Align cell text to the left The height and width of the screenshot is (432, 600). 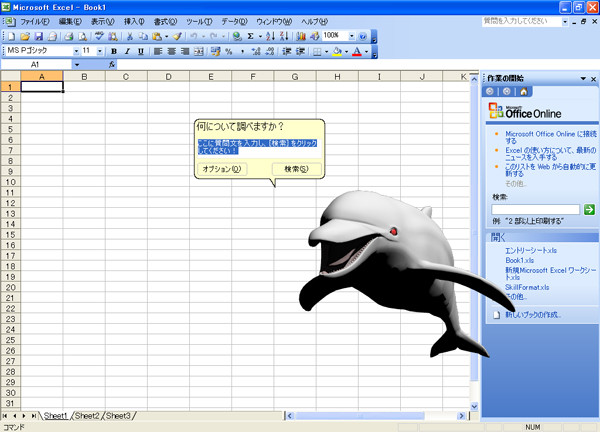(x=158, y=51)
